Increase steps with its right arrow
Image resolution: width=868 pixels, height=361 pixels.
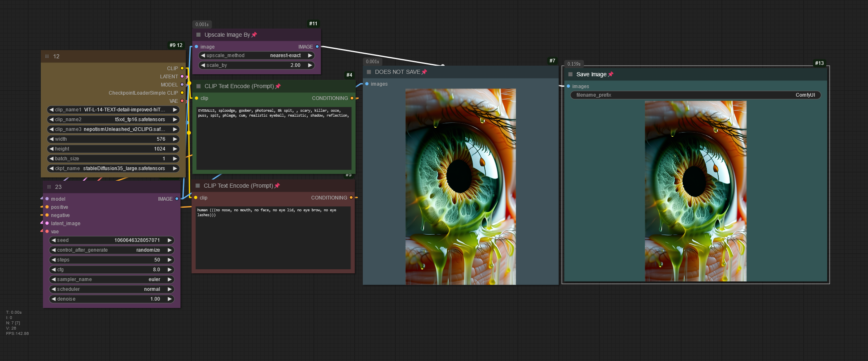pos(170,260)
